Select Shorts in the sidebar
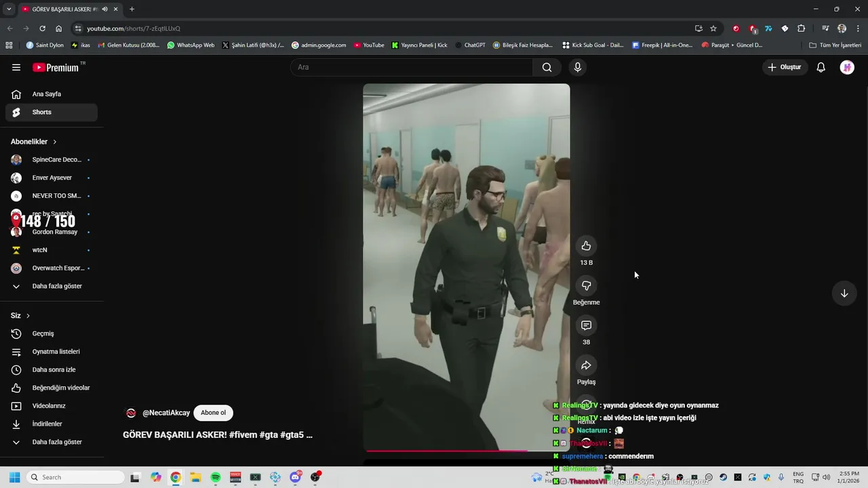Image resolution: width=868 pixels, height=488 pixels. pos(52,112)
